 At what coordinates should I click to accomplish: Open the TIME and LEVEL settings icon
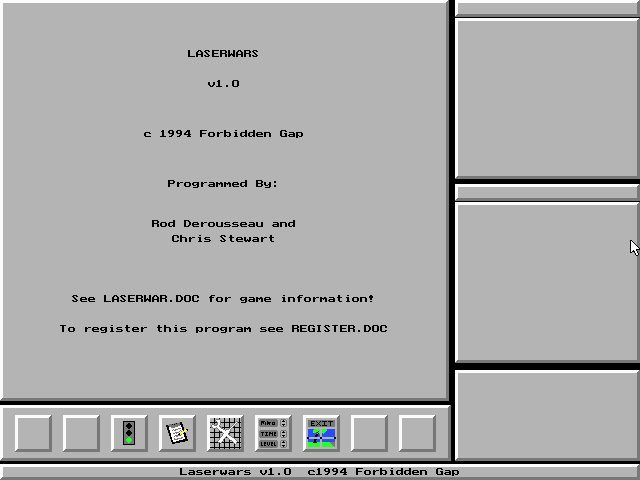click(273, 433)
